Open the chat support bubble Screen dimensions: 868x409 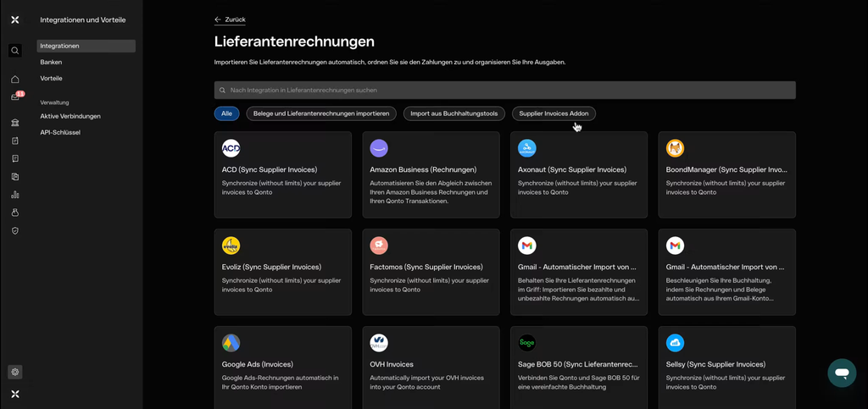[841, 373]
